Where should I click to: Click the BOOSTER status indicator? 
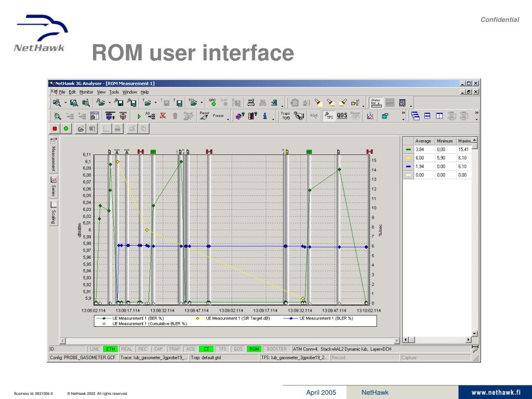[276, 349]
